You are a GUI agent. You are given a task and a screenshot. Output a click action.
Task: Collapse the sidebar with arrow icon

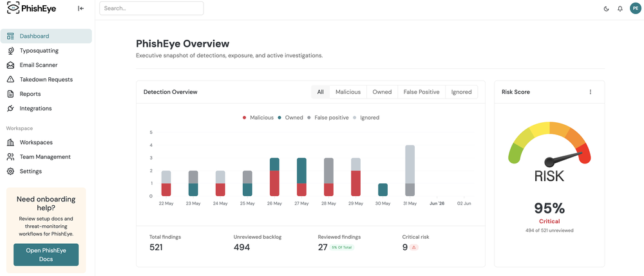(81, 8)
